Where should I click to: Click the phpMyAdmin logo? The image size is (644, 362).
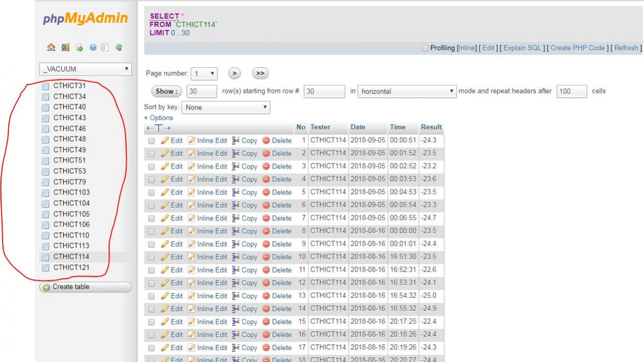tap(85, 19)
